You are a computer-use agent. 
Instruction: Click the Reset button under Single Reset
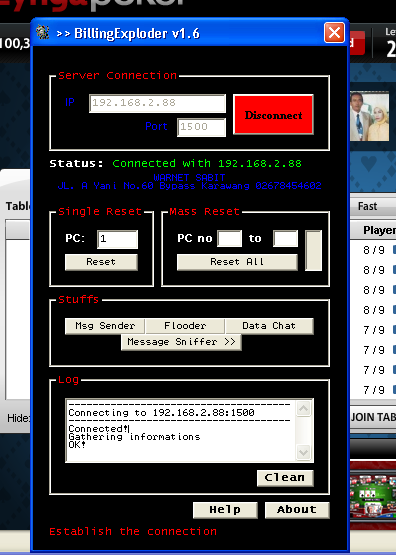pyautogui.click(x=101, y=262)
